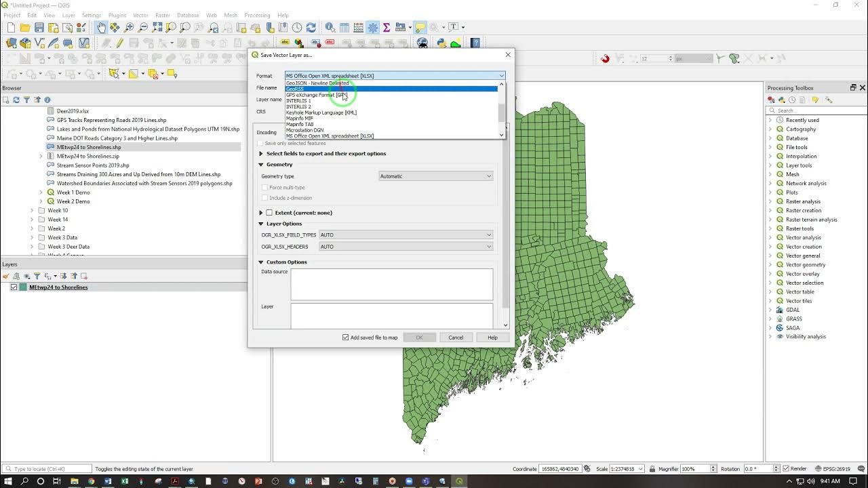
Task: Expand the Week 10 folder in Browser
Action: pyautogui.click(x=32, y=211)
